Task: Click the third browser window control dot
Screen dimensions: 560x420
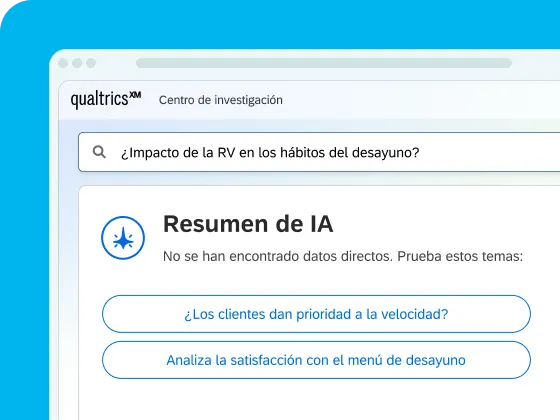Action: 91,63
